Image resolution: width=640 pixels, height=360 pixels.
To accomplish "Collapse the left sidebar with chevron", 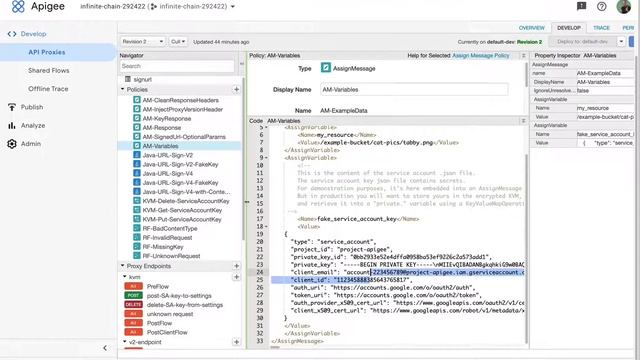I will pyautogui.click(x=105, y=348).
